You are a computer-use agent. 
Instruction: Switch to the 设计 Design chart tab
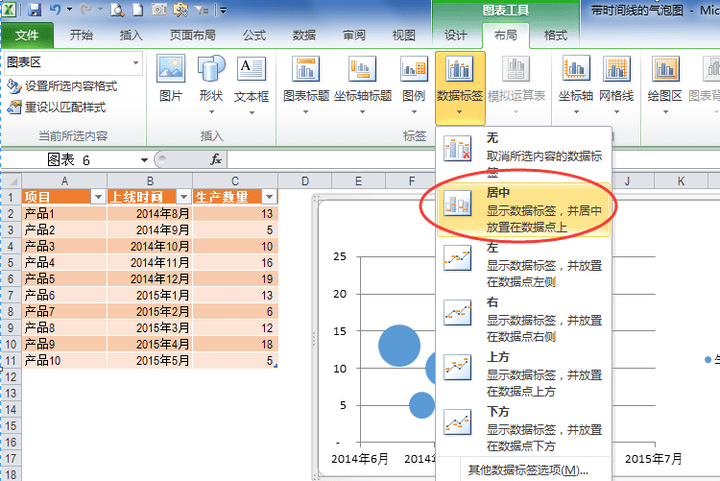pyautogui.click(x=456, y=35)
